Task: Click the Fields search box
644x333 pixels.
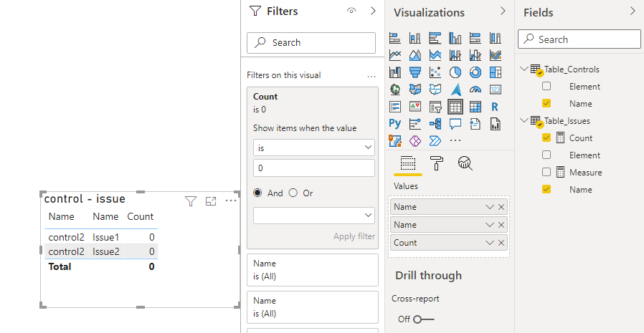Action: 579,39
